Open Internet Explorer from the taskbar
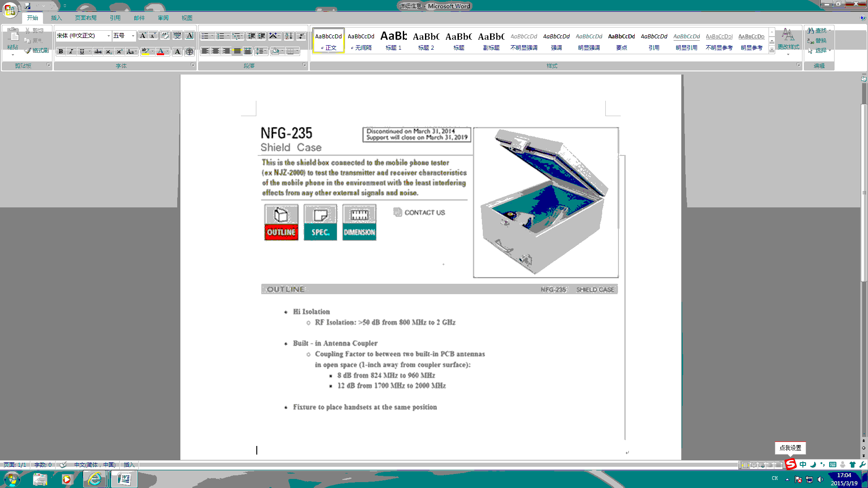Viewport: 868px width, 488px height. (94, 479)
